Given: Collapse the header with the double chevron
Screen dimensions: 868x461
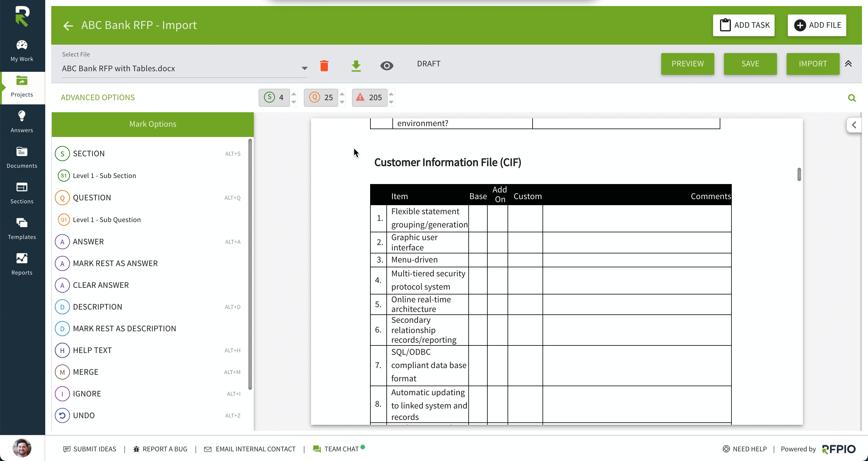Looking at the screenshot, I should click(848, 64).
